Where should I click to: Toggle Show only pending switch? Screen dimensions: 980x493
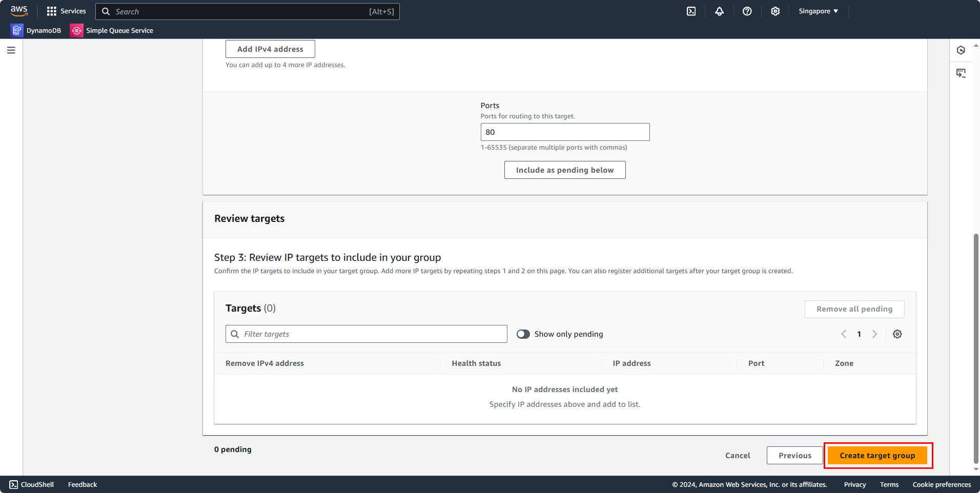tap(523, 334)
